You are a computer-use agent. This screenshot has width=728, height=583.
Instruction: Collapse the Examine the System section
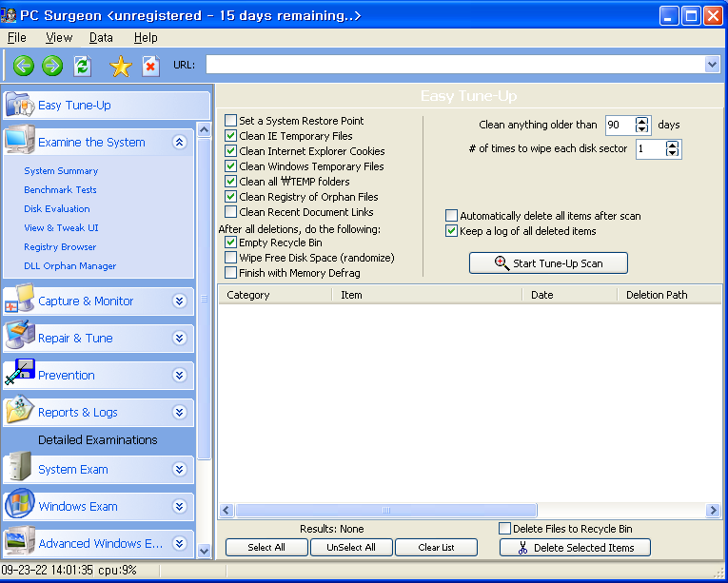[180, 142]
